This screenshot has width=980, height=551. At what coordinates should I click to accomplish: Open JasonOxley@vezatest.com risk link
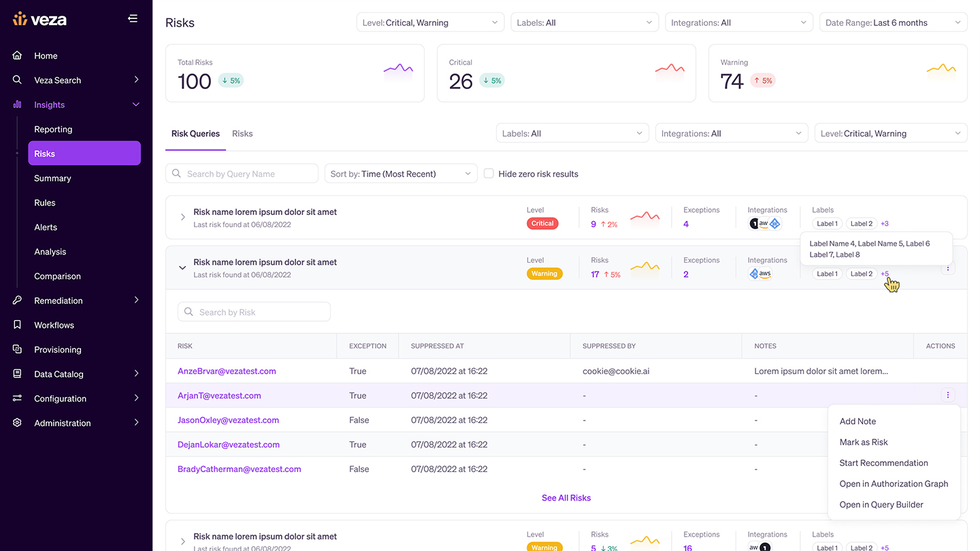tap(228, 420)
